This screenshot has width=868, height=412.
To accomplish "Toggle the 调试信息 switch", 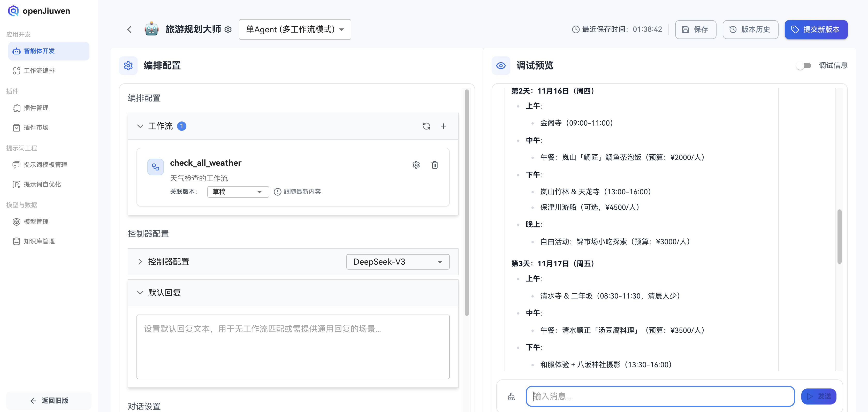I will click(804, 66).
